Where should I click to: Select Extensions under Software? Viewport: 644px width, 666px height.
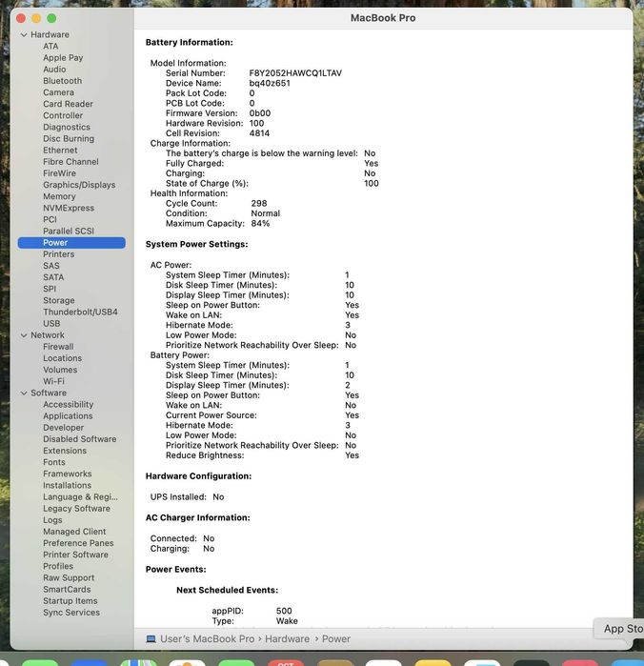(x=65, y=451)
